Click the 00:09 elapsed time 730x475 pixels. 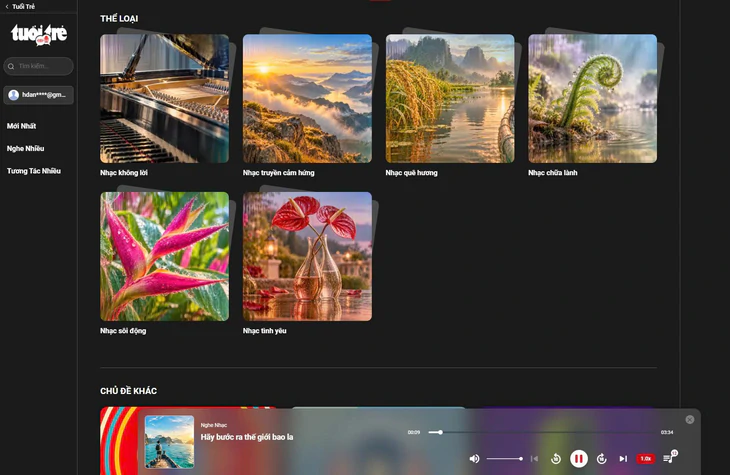pos(414,433)
